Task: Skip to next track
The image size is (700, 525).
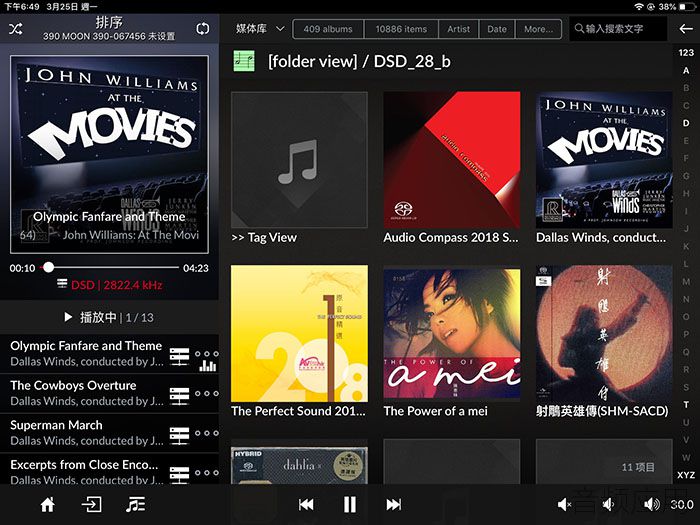Action: pyautogui.click(x=393, y=504)
